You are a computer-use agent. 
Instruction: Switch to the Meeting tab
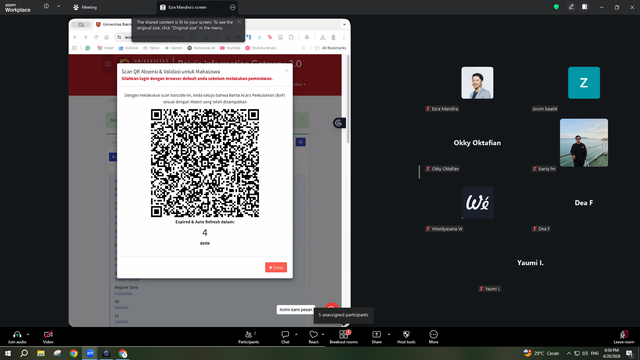tap(85, 7)
